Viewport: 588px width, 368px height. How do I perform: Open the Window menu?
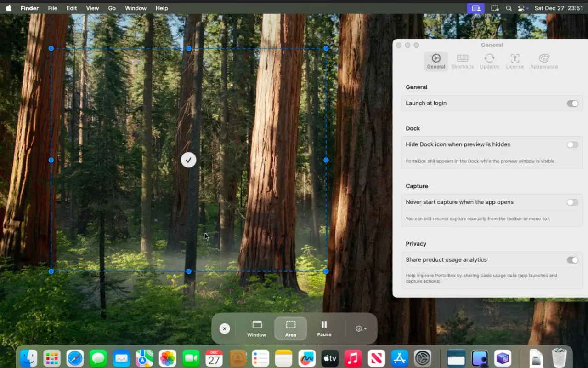point(136,8)
